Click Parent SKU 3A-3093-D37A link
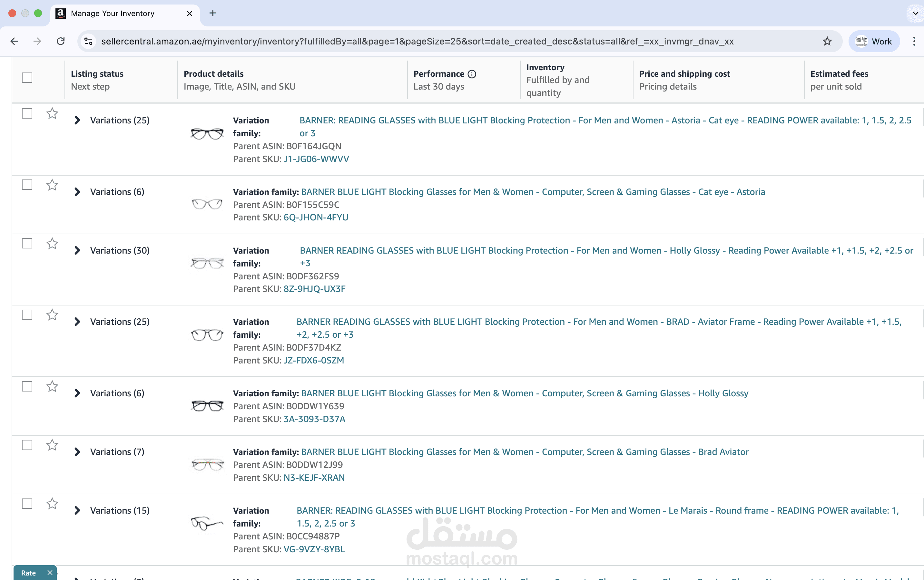 coord(314,419)
